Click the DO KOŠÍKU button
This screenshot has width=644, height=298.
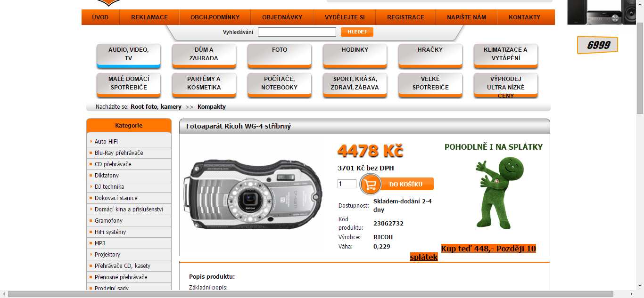[x=405, y=184]
